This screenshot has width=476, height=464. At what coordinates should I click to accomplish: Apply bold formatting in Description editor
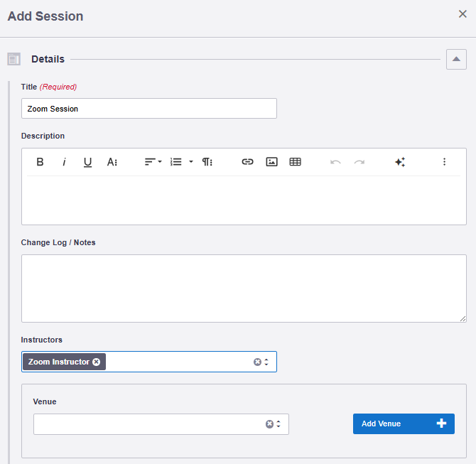(40, 162)
